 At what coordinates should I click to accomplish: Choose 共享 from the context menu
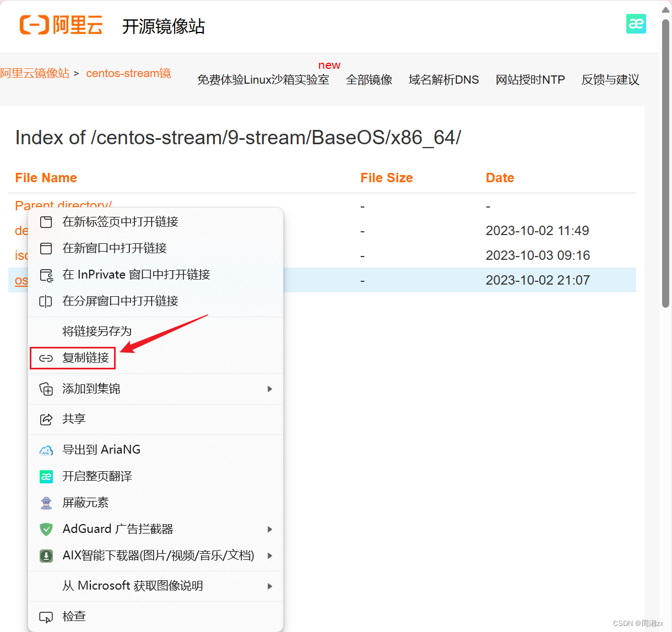point(155,419)
